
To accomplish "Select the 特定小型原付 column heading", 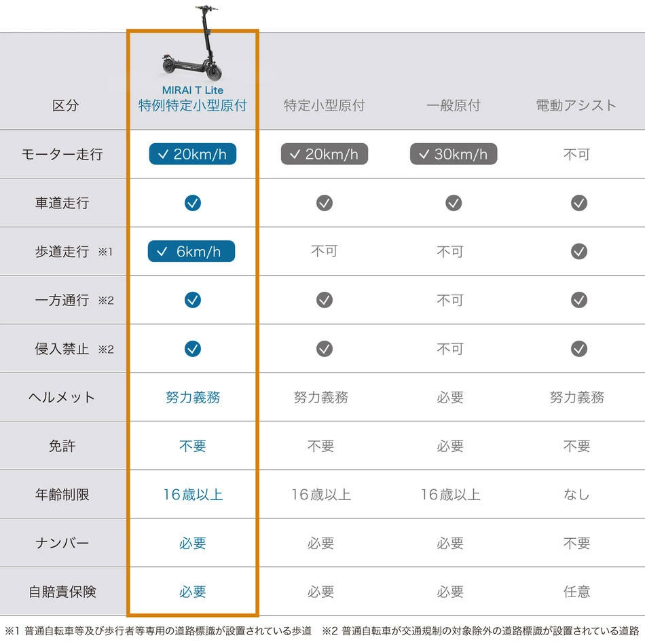I will coord(324,106).
